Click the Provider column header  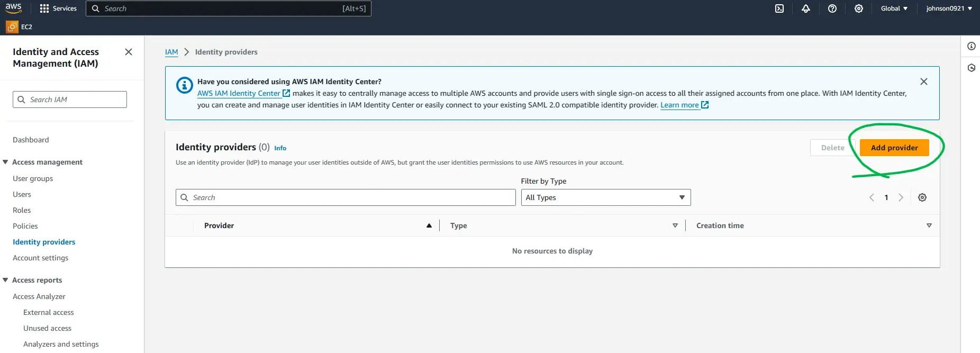[x=219, y=225]
